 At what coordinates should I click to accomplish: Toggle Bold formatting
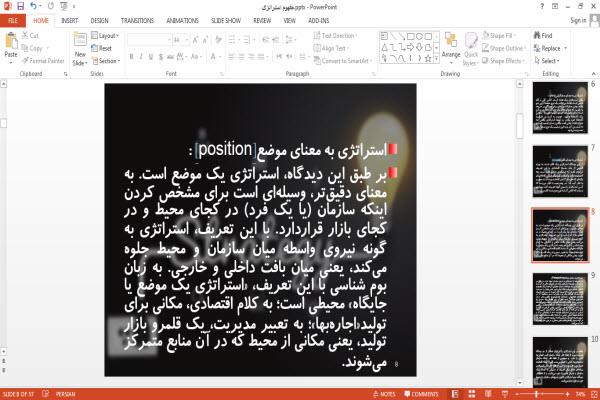(x=131, y=57)
